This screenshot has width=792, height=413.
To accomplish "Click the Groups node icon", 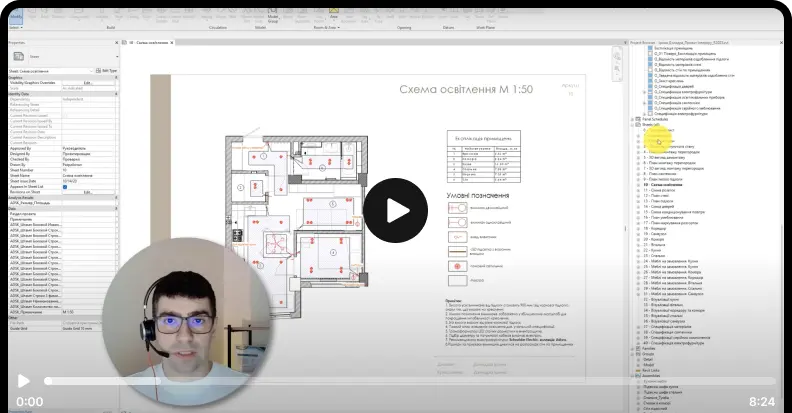I will point(638,354).
